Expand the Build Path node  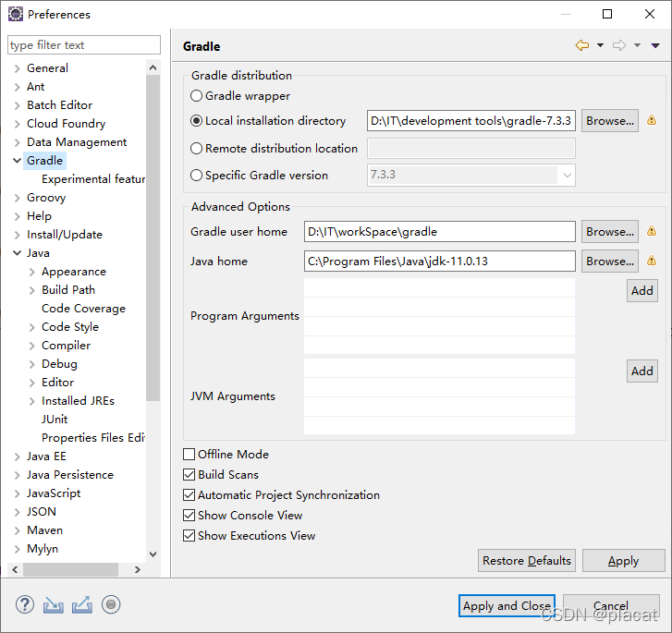point(32,290)
